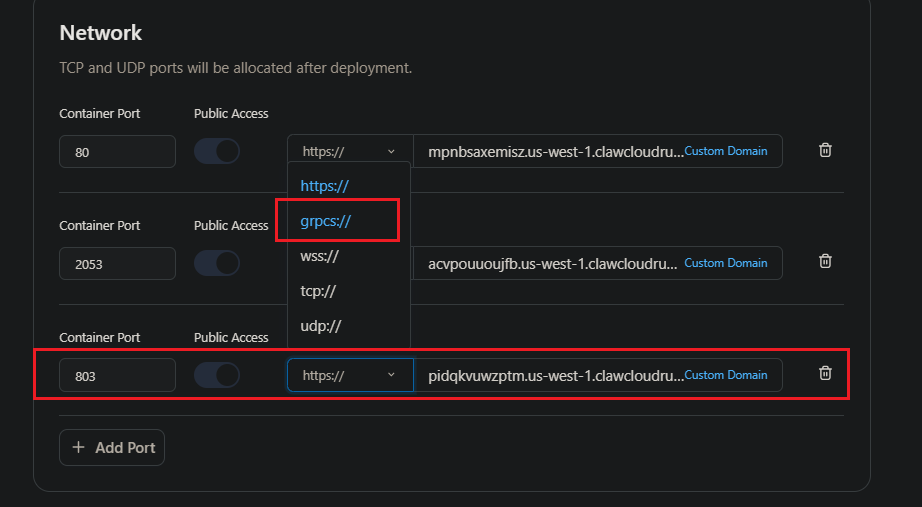Click the Container Port field showing 803
The width and height of the screenshot is (922, 507).
(118, 375)
